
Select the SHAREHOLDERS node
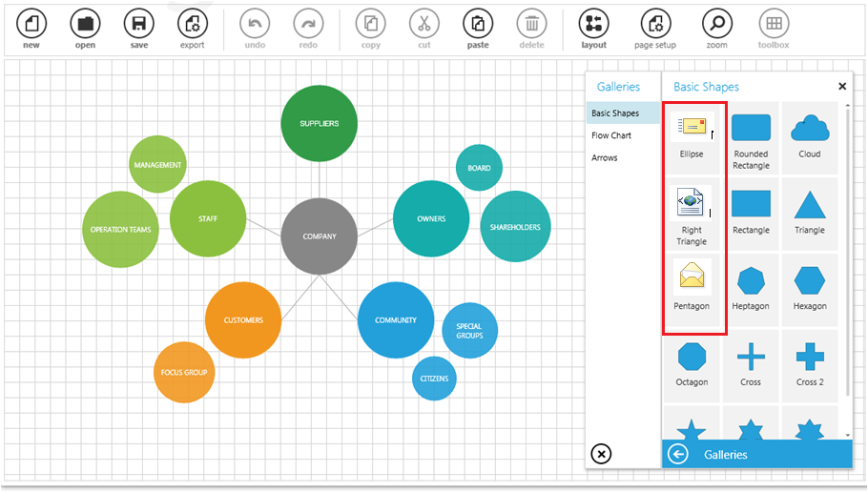pyautogui.click(x=515, y=227)
